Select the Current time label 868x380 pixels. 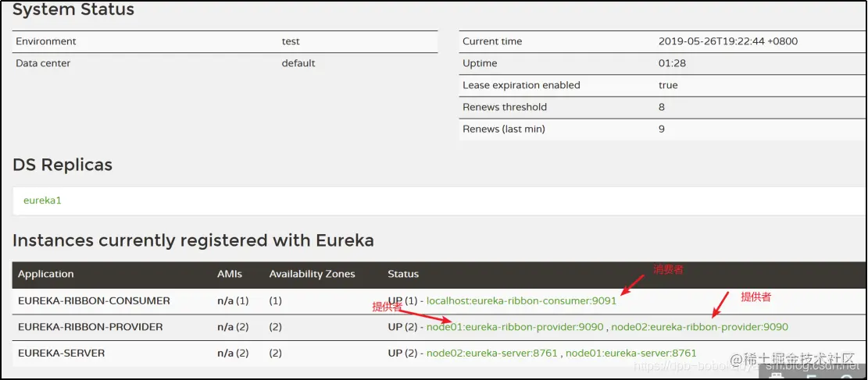tap(492, 41)
